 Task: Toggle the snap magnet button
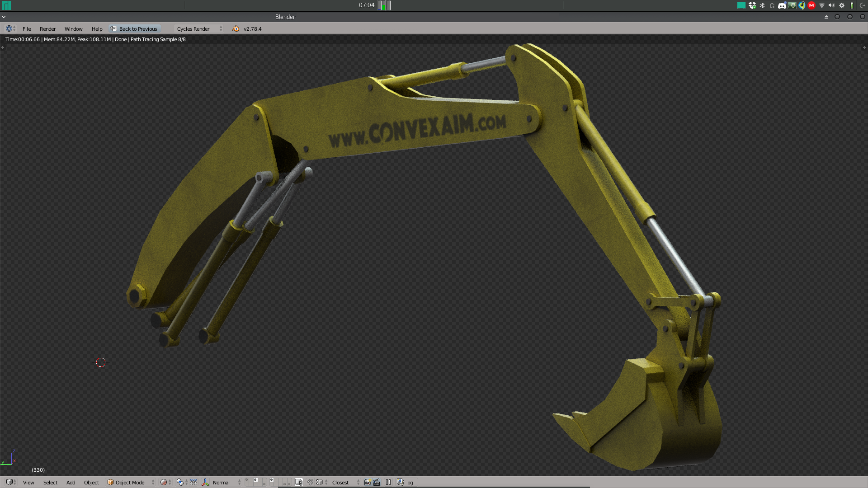[x=310, y=482]
